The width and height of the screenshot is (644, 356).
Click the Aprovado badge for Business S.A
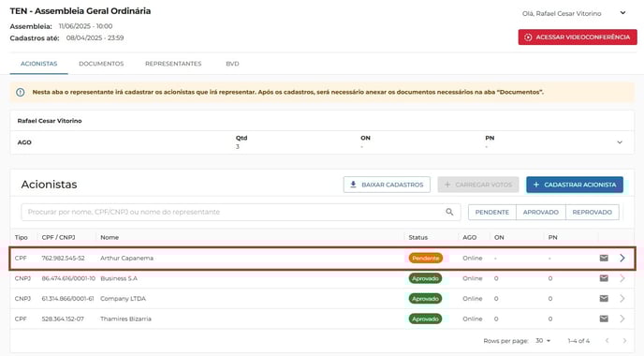tap(425, 278)
